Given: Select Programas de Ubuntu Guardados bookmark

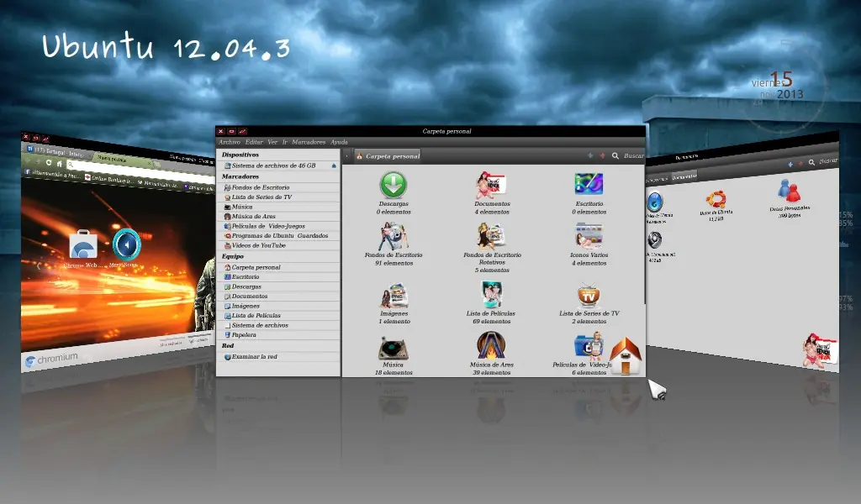Looking at the screenshot, I should [x=277, y=235].
